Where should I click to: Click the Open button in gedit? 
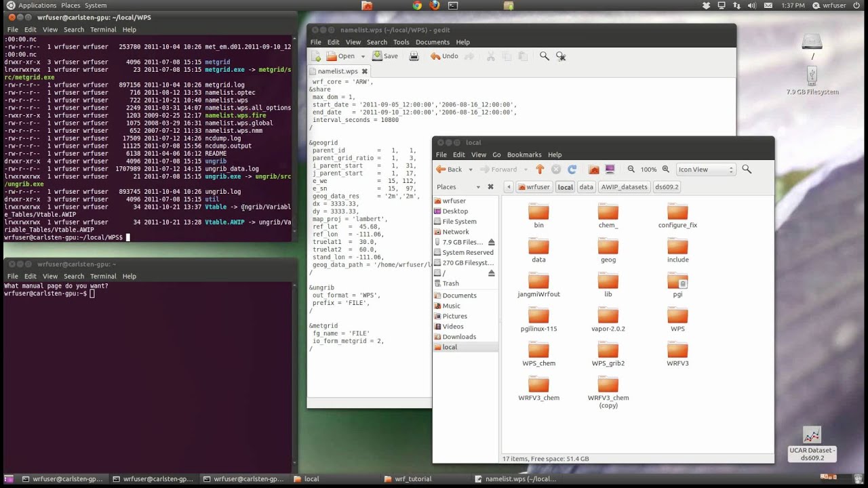coord(341,56)
